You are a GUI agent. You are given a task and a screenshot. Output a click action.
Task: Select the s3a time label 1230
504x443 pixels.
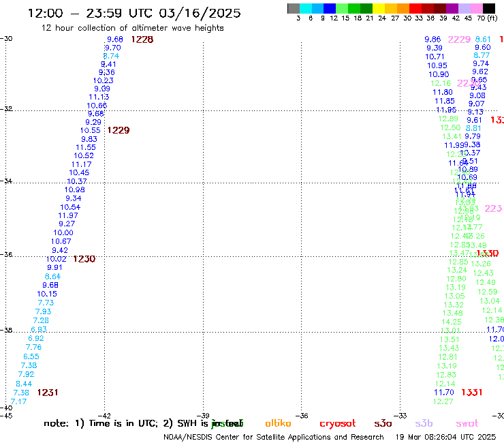(x=84, y=259)
